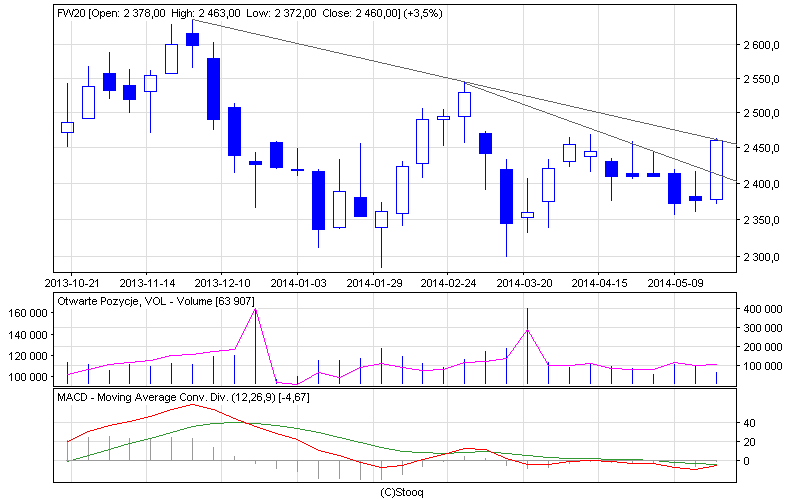Click the last white candle touching the trendline
The image size is (800, 500).
pyautogui.click(x=716, y=170)
